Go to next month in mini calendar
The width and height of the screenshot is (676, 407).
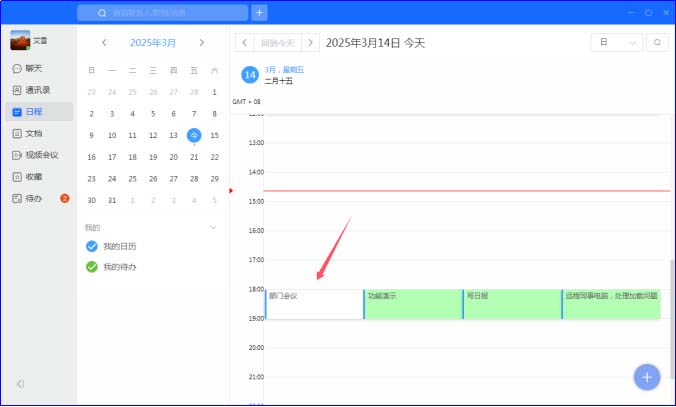coord(202,42)
